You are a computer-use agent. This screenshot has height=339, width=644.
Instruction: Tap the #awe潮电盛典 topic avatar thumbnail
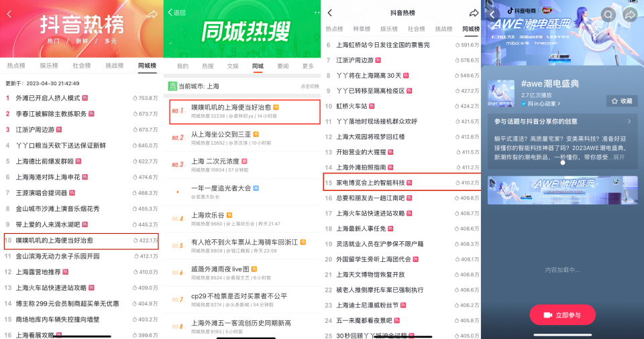click(500, 93)
